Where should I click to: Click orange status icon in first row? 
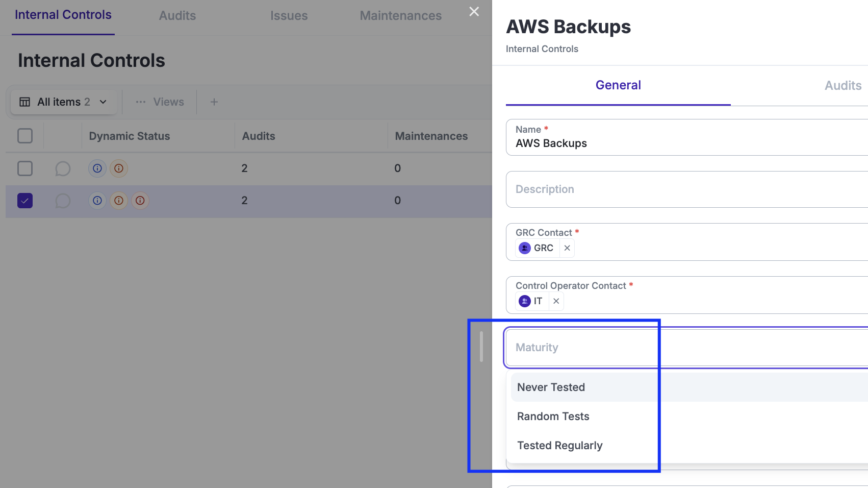(x=119, y=168)
